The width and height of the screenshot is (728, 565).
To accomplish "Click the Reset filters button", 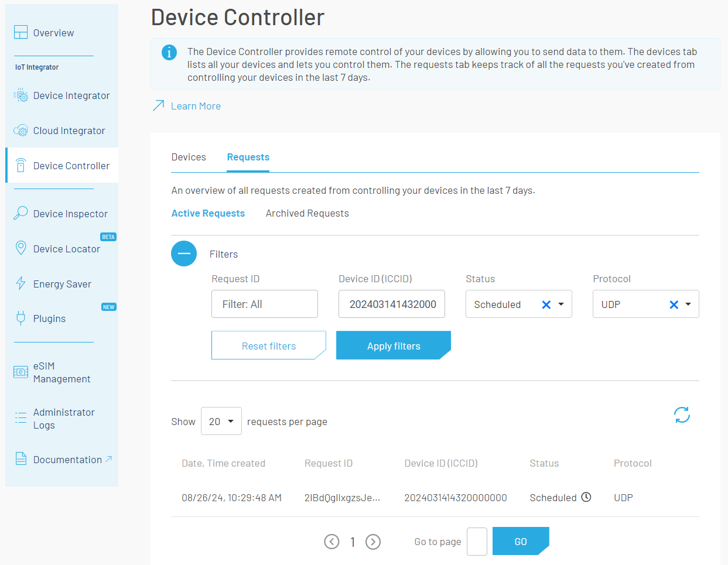I will (268, 346).
